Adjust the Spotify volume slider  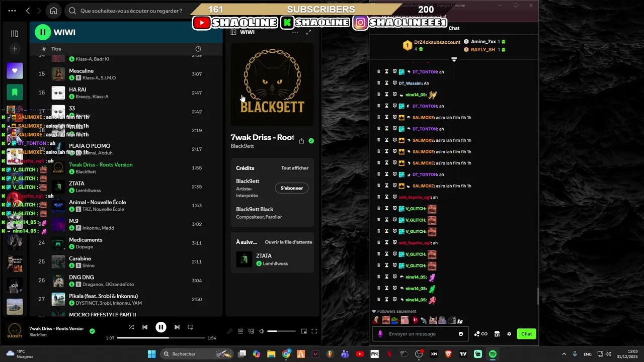click(281, 331)
